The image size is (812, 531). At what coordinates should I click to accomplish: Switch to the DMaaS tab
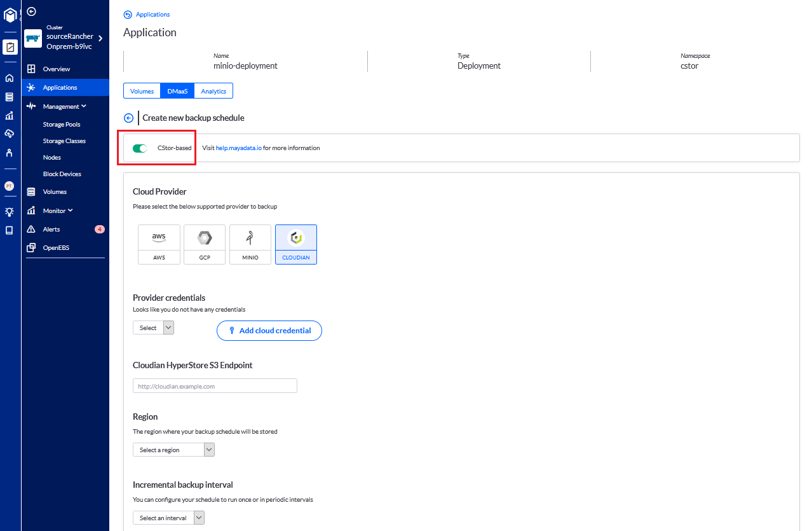point(177,91)
